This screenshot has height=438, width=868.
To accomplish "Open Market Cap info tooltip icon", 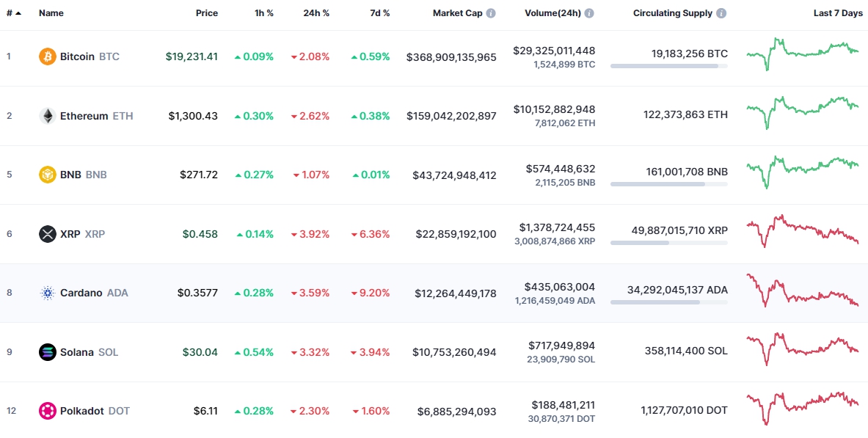I will point(491,13).
